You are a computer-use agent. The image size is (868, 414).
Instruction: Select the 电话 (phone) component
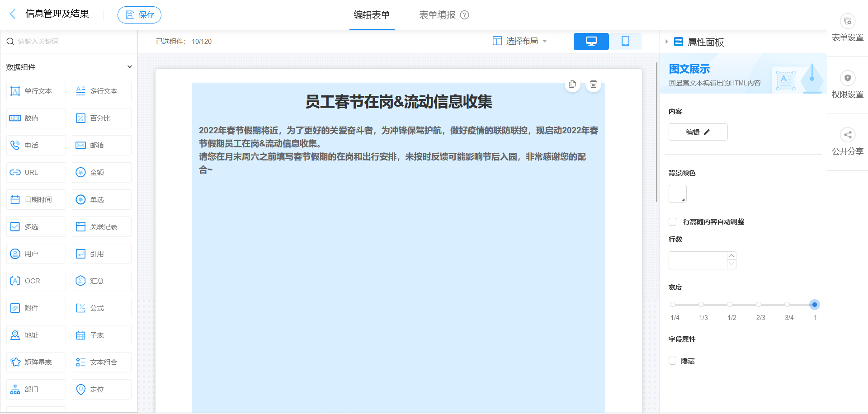point(36,145)
